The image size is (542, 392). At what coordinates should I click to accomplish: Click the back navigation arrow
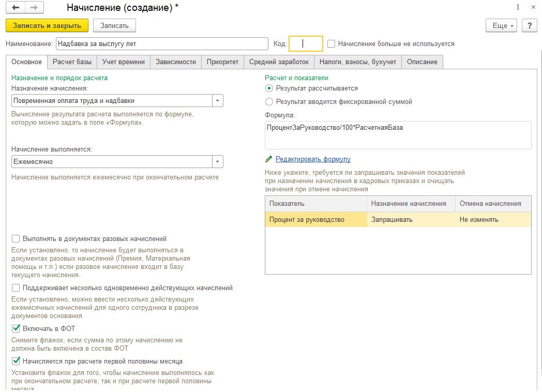pos(16,8)
